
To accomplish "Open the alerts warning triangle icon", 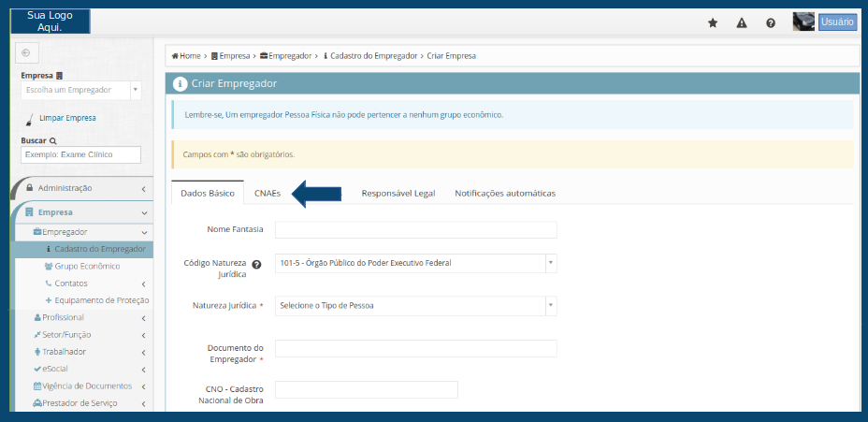I will tap(742, 22).
